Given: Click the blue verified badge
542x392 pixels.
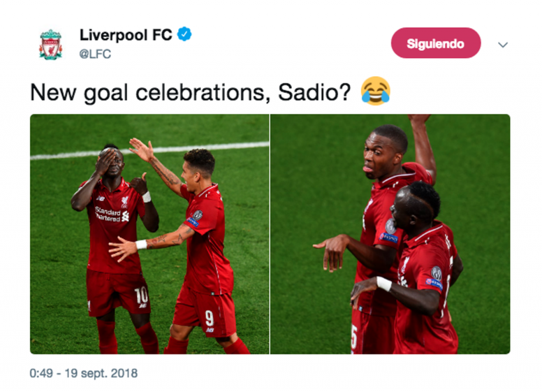Looking at the screenshot, I should tap(184, 34).
